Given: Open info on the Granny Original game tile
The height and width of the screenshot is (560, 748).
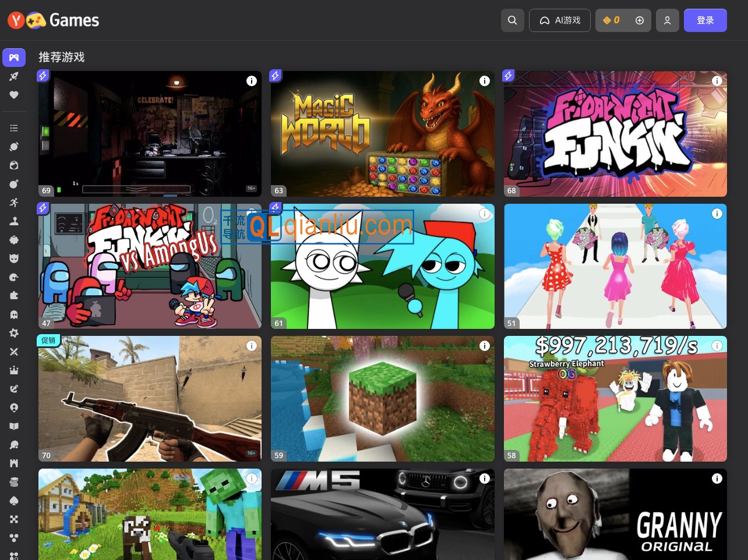Looking at the screenshot, I should 717,478.
